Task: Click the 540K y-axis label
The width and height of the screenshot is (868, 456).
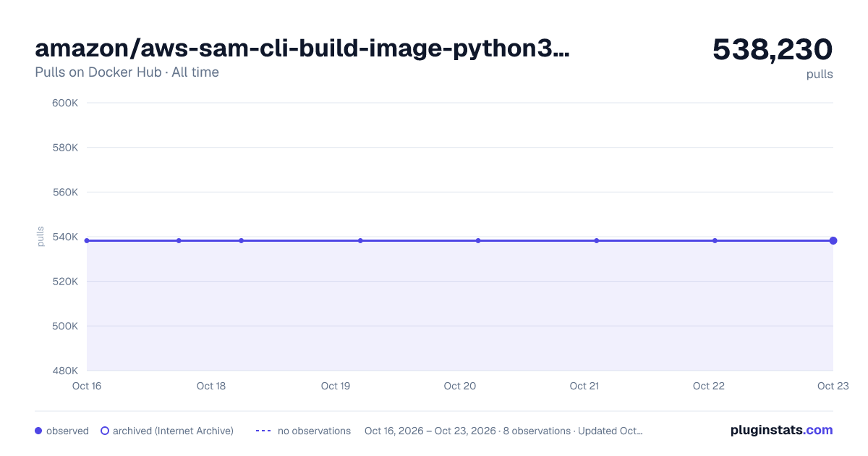Action: [65, 237]
